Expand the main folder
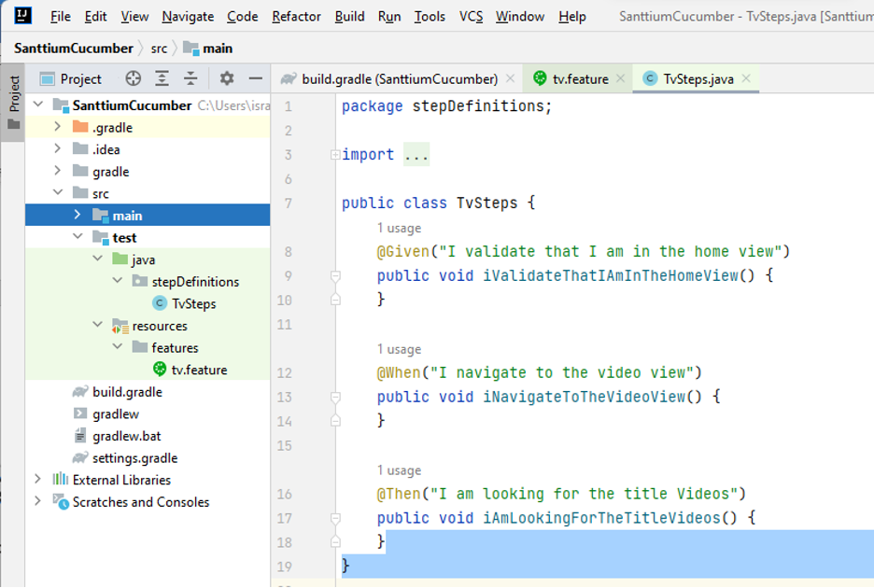Screen dimensions: 874x588 [78, 215]
